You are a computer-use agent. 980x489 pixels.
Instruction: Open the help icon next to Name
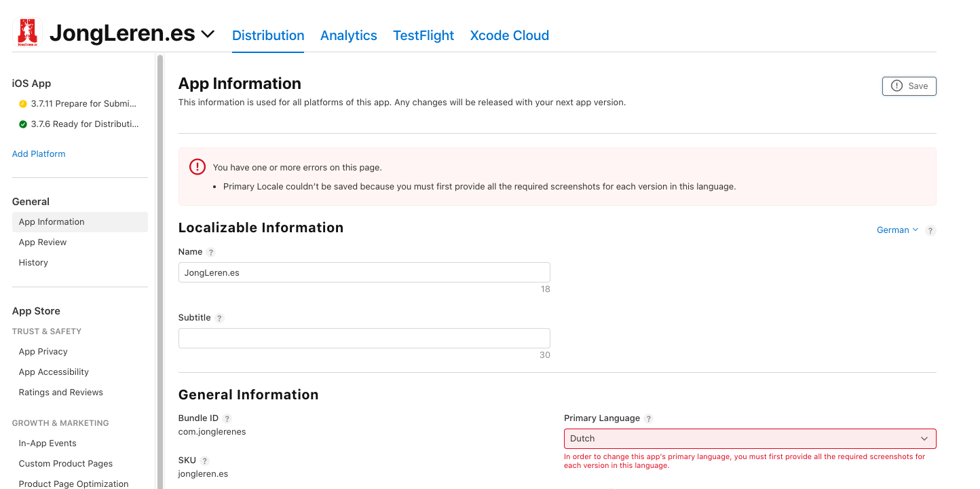(211, 252)
